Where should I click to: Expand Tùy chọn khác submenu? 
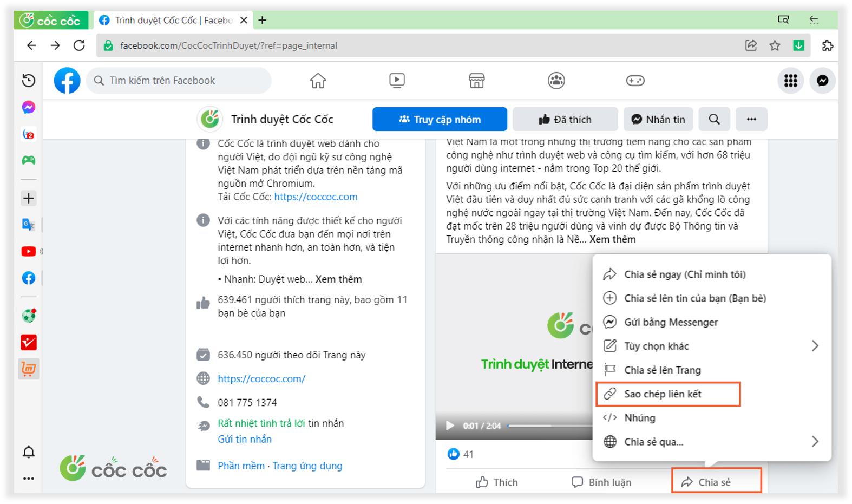712,346
